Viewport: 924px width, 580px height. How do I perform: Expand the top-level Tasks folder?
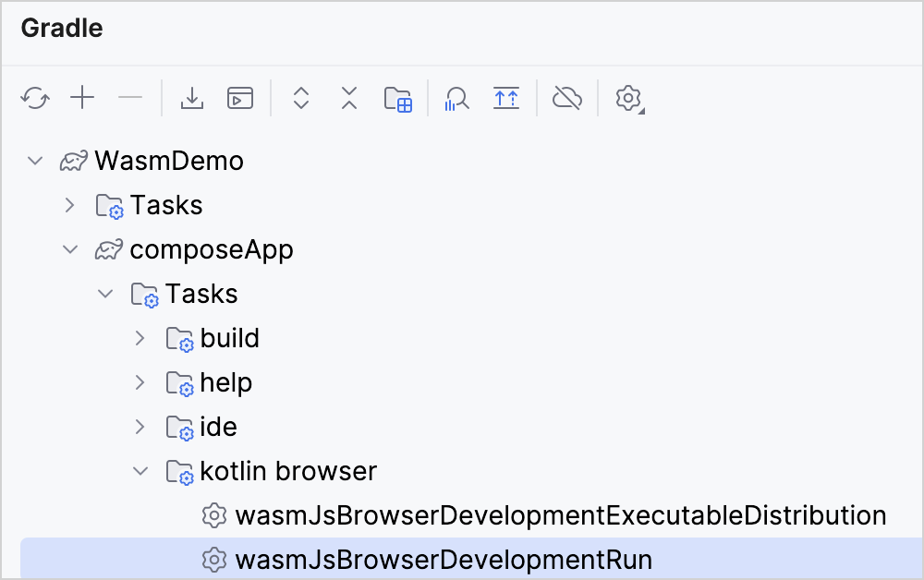(69, 205)
